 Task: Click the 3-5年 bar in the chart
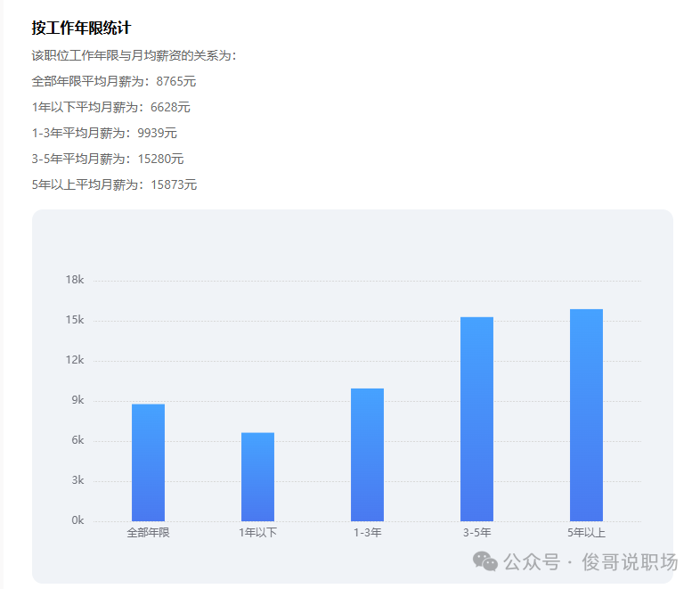pyautogui.click(x=476, y=419)
